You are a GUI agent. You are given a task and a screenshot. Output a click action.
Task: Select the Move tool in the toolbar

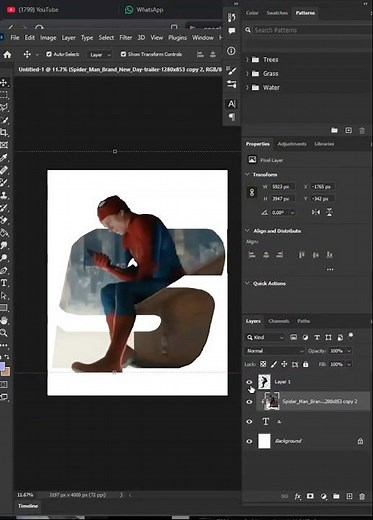(4, 83)
